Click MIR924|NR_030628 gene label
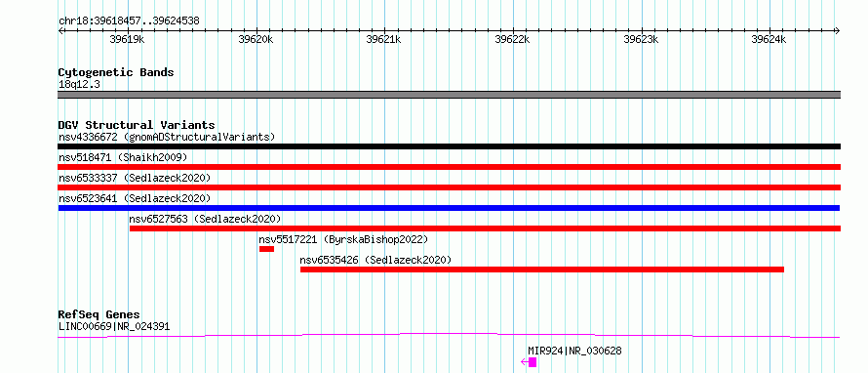Viewport: 868px width, 373px height. tap(574, 351)
